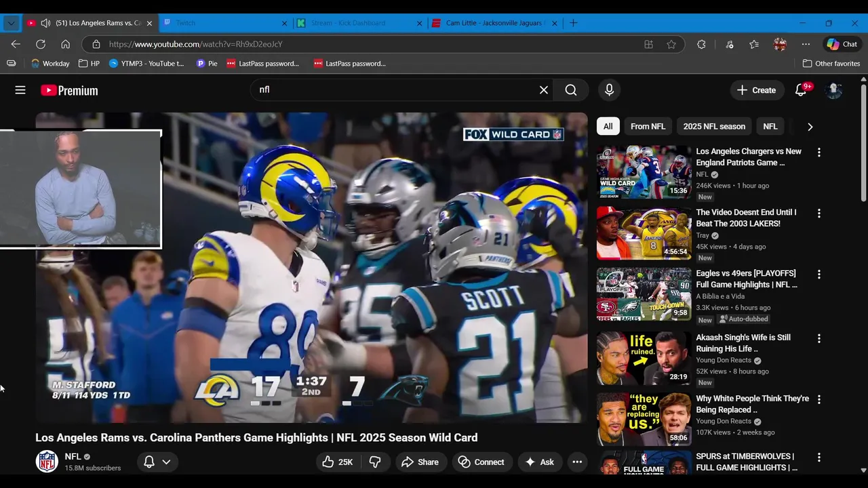868x488 pixels.
Task: Open subscription notification bell dropdown
Action: (157, 462)
